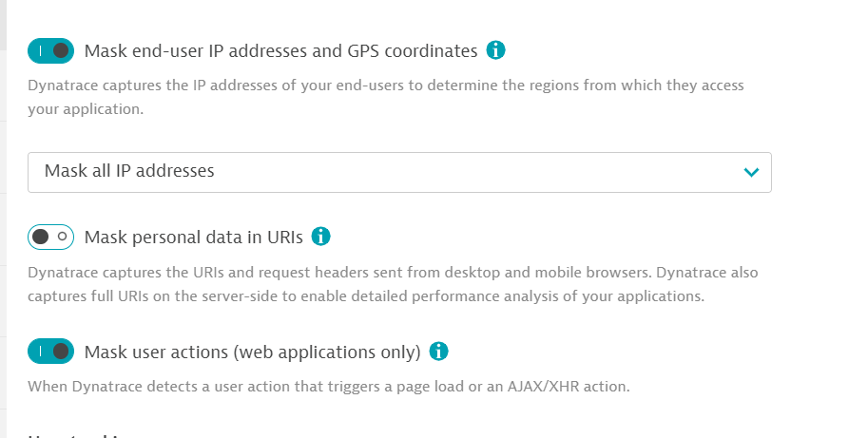Image resolution: width=868 pixels, height=438 pixels.
Task: Click line 'captures full URIs on the server-side'
Action: [x=365, y=296]
